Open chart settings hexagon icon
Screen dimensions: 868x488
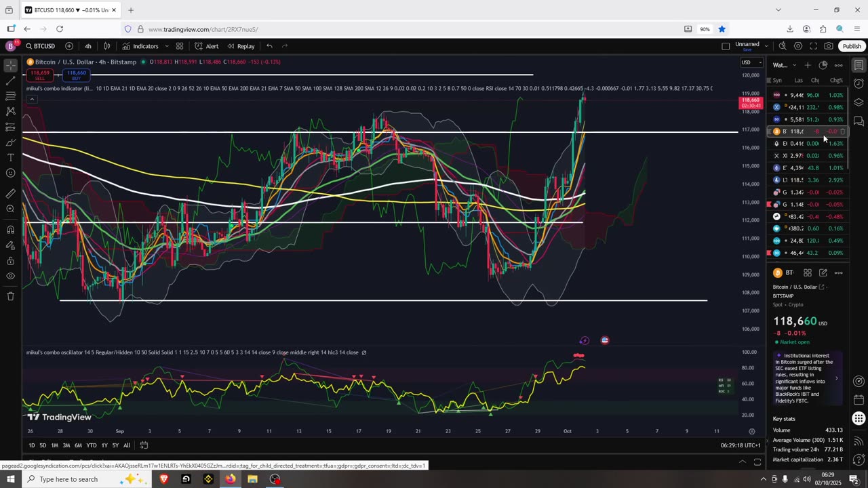[x=798, y=46]
